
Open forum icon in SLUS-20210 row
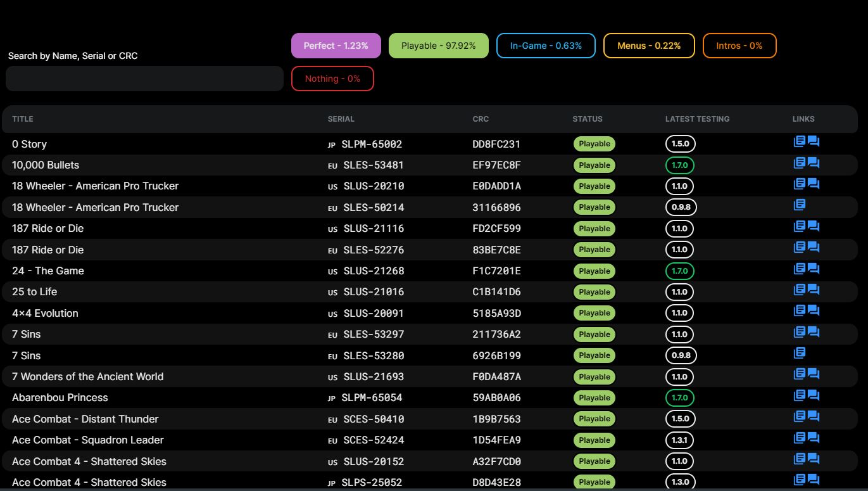[x=814, y=184]
